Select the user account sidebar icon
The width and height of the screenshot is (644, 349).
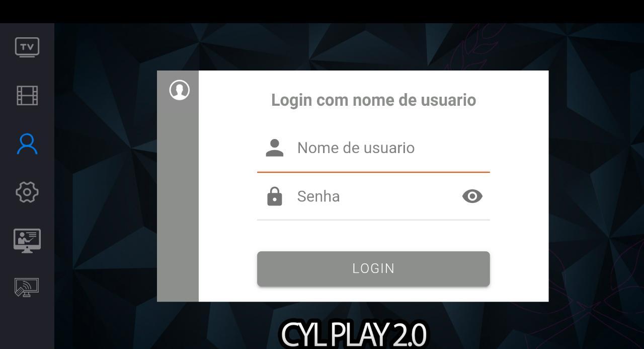[x=27, y=144]
